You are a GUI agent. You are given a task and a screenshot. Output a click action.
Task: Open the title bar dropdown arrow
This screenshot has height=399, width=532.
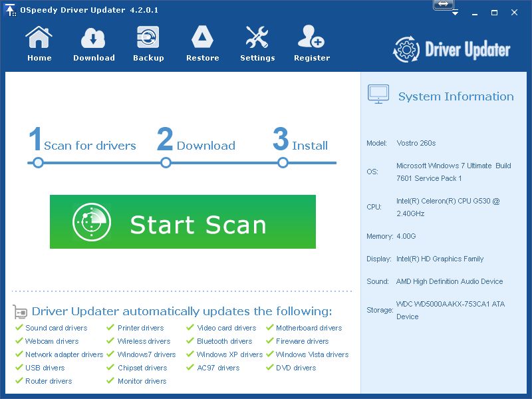click(456, 13)
